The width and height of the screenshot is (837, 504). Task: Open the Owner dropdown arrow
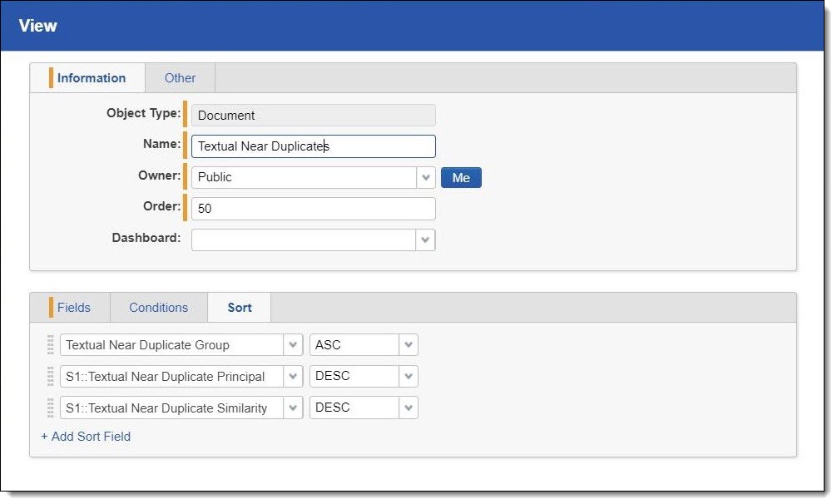point(426,177)
